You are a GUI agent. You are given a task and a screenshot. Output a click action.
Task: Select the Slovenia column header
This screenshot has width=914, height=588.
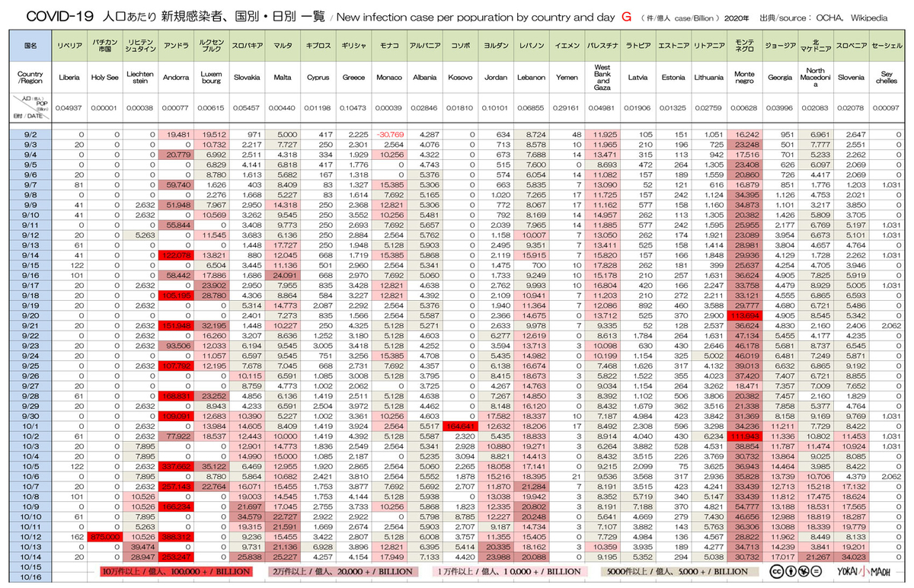coord(850,77)
